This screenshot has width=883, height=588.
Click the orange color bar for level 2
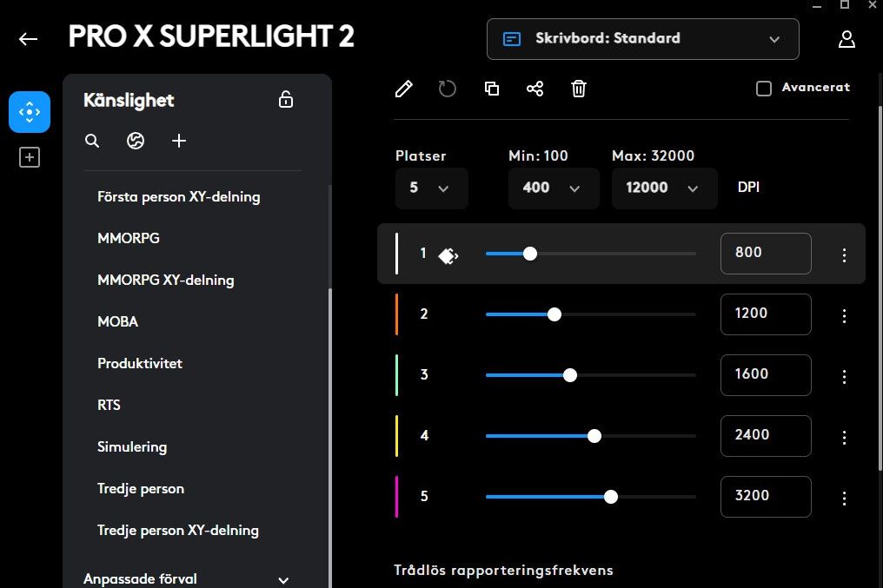click(x=396, y=314)
